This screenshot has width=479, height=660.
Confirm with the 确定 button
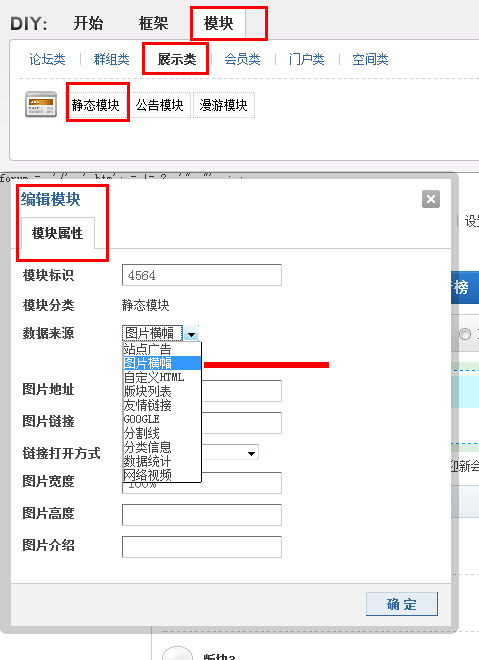[x=402, y=604]
